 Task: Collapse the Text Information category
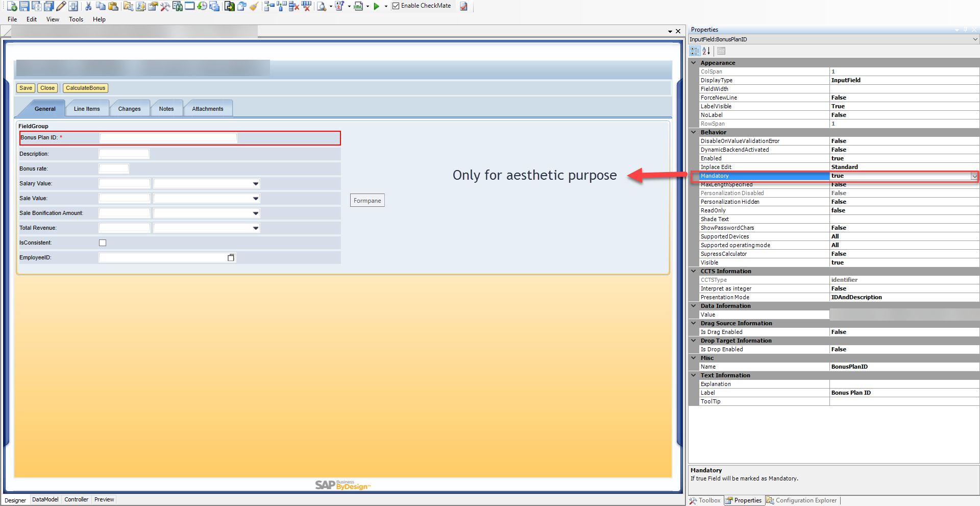[694, 375]
